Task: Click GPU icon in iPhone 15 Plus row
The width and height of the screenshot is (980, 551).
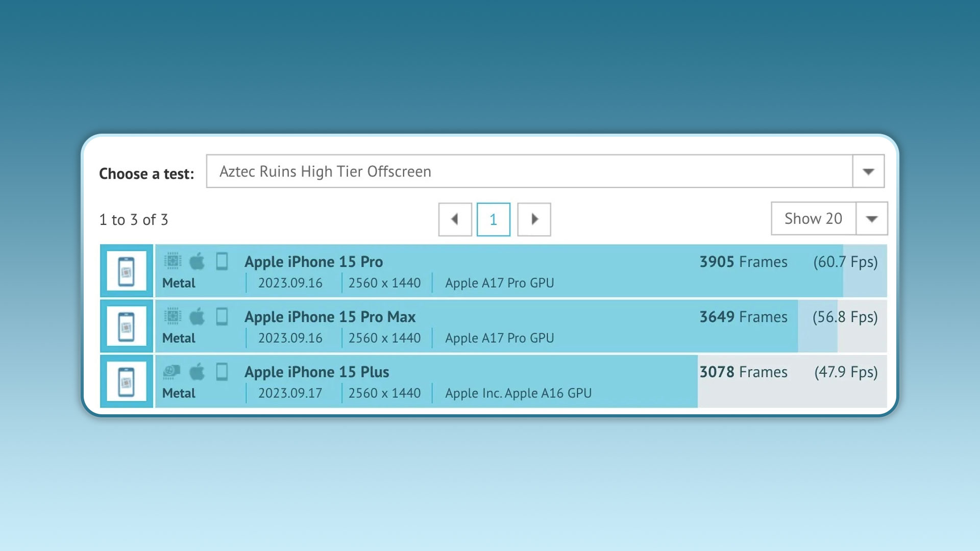Action: (x=172, y=371)
